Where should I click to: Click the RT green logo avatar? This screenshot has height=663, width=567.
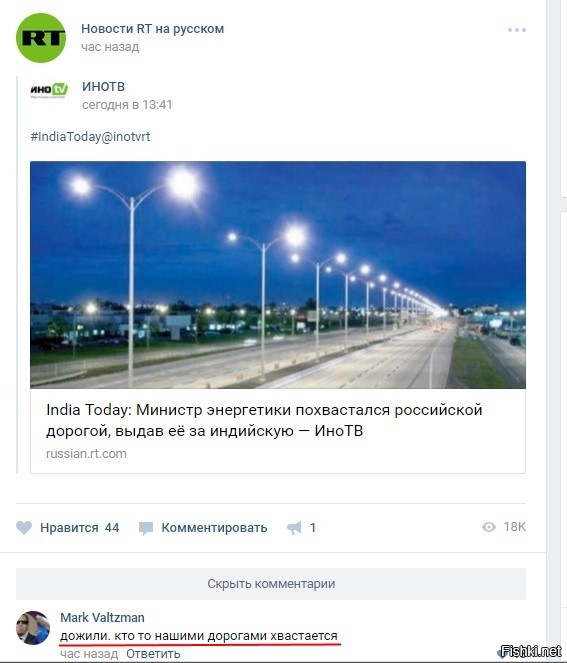(41, 38)
